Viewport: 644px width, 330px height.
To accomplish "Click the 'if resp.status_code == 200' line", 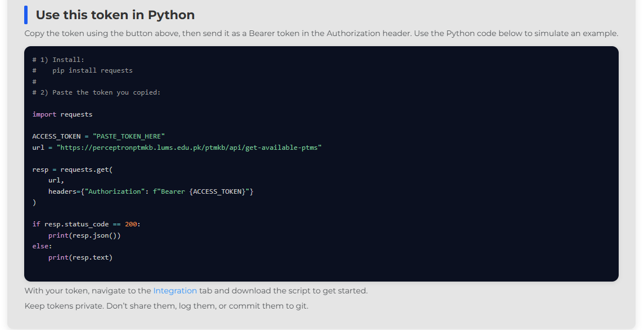I will 86,224.
